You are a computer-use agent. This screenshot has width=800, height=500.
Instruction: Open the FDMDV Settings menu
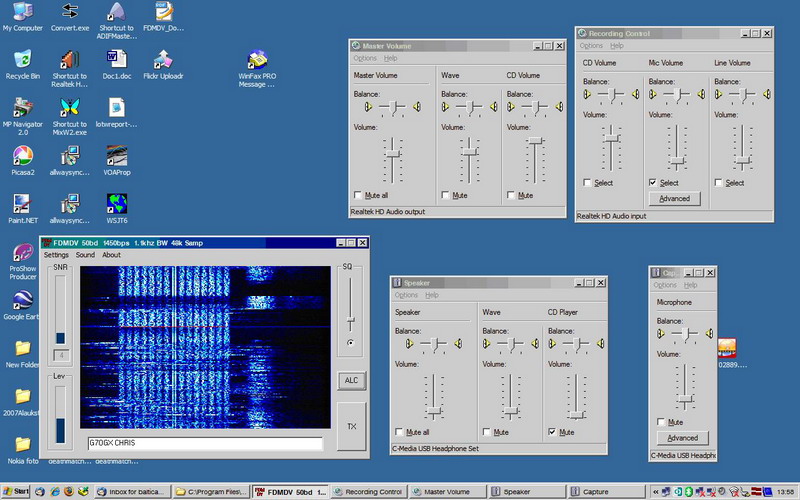(x=56, y=255)
